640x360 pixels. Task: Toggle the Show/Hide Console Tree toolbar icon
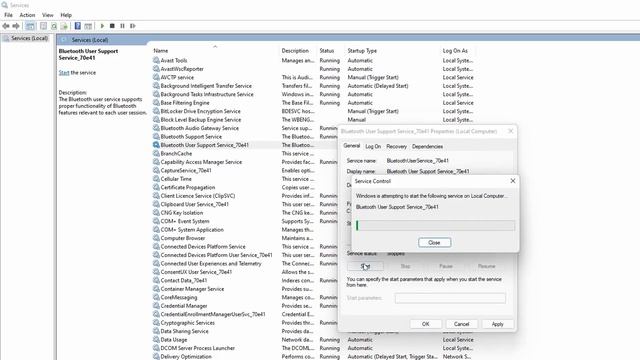tap(30, 26)
